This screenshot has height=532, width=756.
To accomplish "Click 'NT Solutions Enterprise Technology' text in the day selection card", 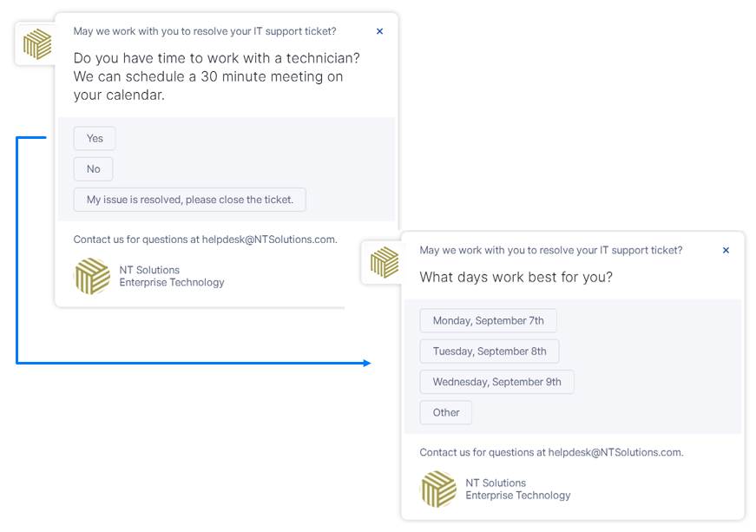I will pyautogui.click(x=517, y=489).
